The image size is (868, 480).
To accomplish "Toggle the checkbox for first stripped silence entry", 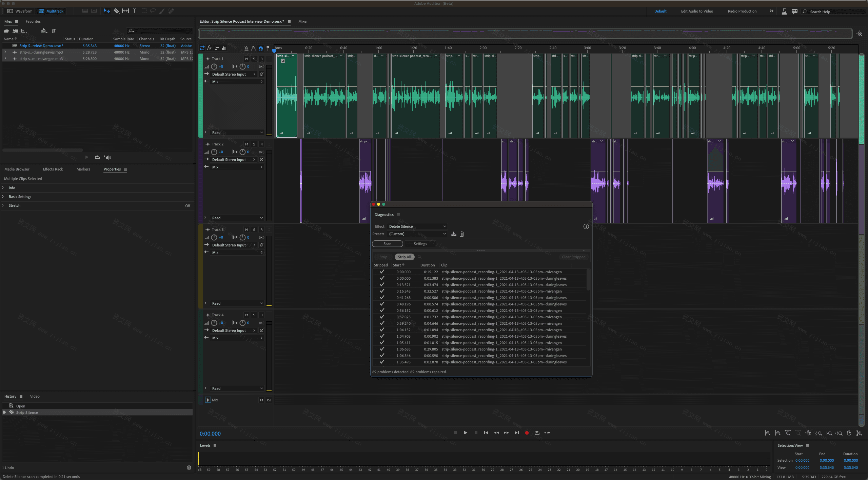I will [x=381, y=271].
